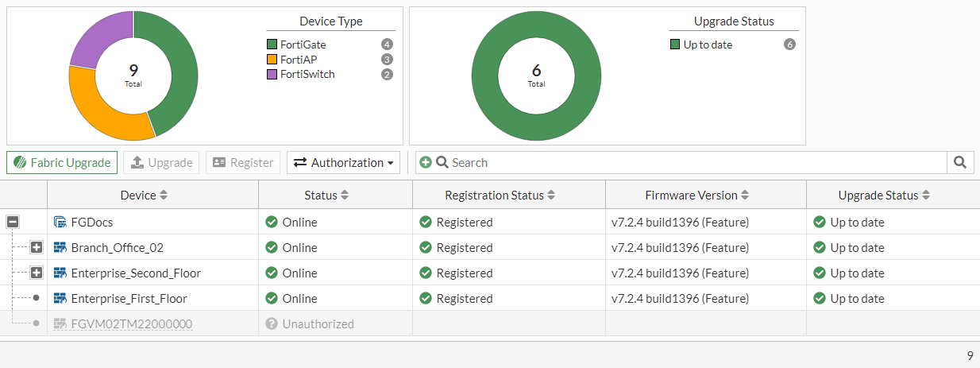Click the Register button
980x368 pixels.
(x=243, y=163)
